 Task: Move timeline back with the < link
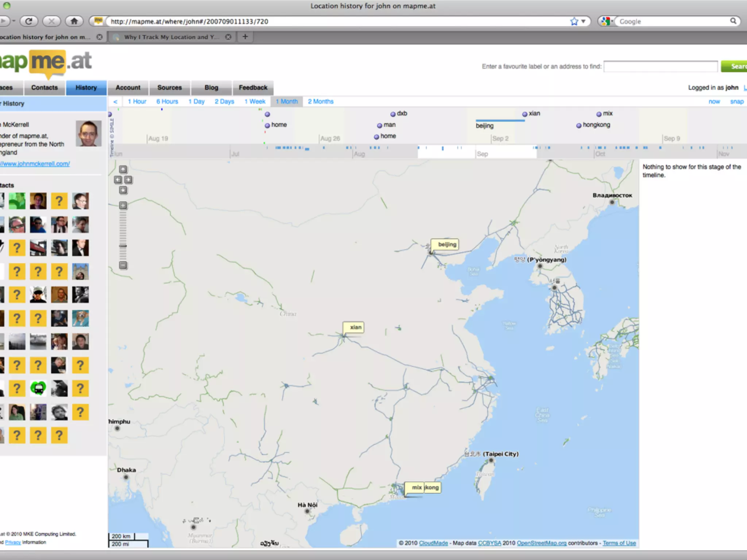(x=115, y=102)
